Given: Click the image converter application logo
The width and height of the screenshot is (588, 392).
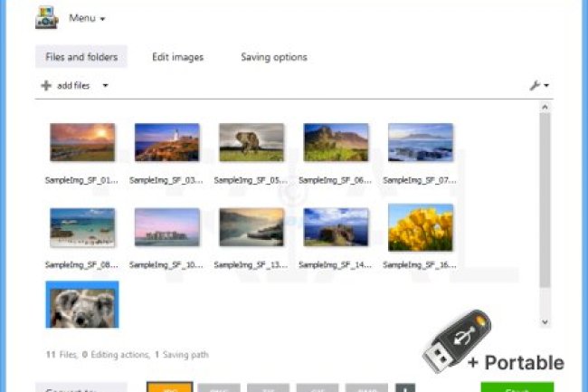Looking at the screenshot, I should 47,17.
